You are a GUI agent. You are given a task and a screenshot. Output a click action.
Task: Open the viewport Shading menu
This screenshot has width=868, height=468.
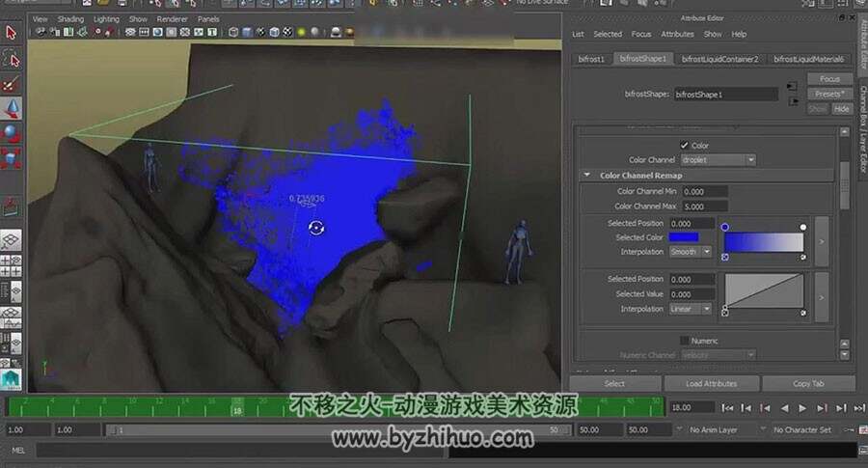point(70,19)
